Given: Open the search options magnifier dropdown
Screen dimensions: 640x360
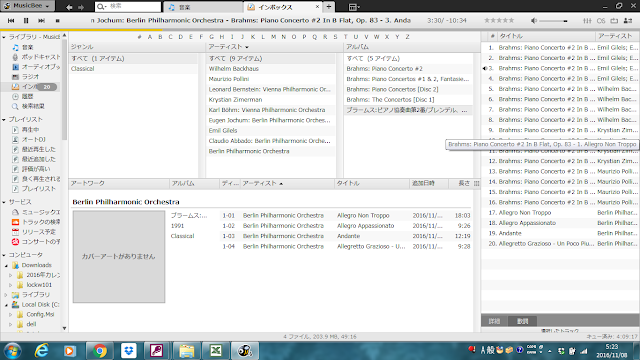Looking at the screenshot, I should coord(102,7).
